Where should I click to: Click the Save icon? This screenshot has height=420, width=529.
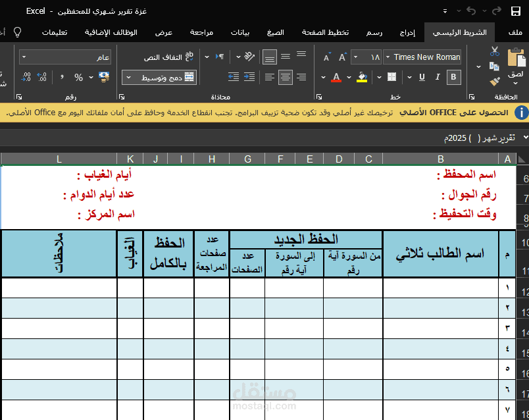[x=516, y=11]
